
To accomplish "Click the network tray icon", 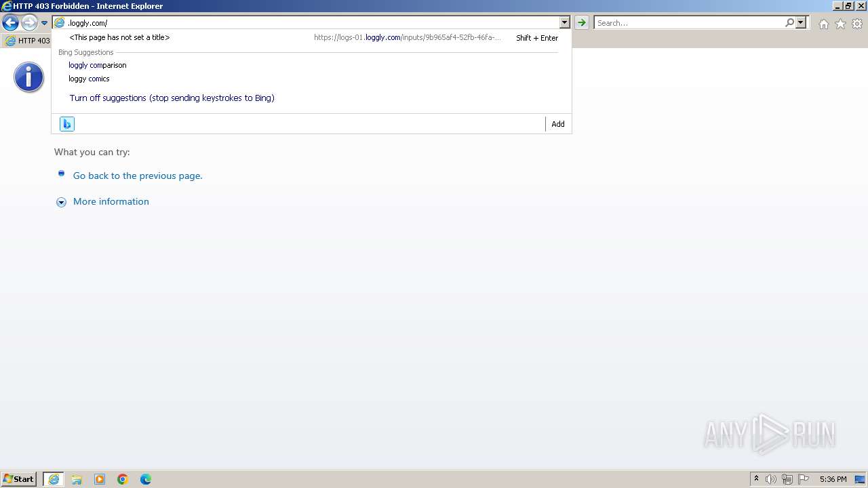I will tap(787, 479).
